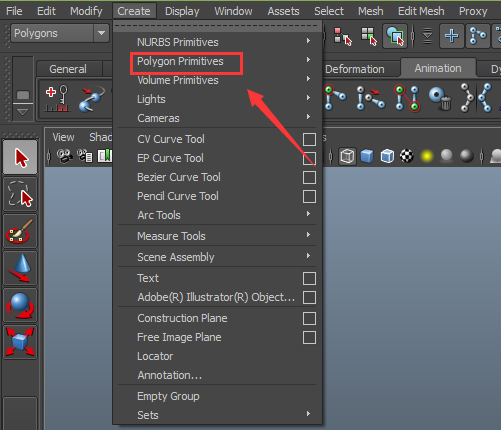Toggle select by component type icon
The height and width of the screenshot is (430, 501).
[x=395, y=36]
